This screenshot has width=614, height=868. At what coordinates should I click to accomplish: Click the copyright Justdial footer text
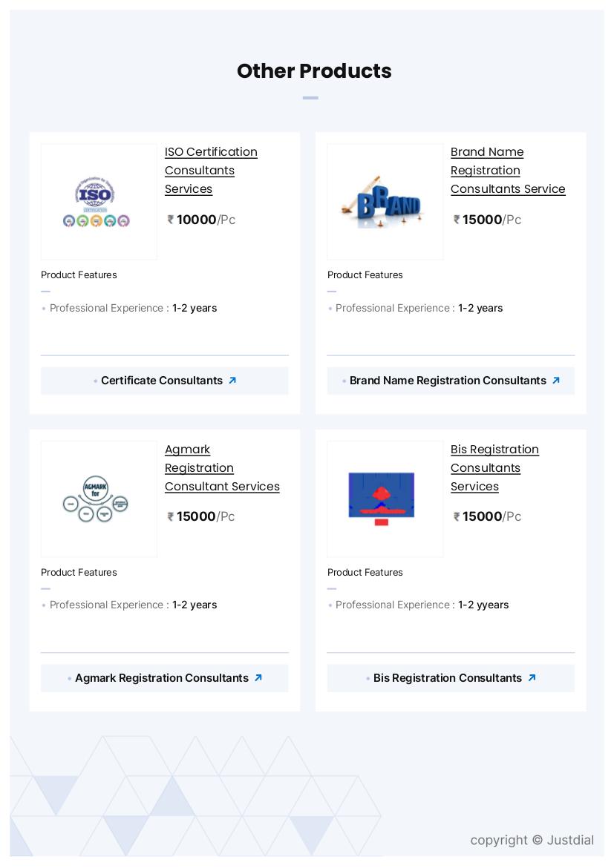point(532,840)
